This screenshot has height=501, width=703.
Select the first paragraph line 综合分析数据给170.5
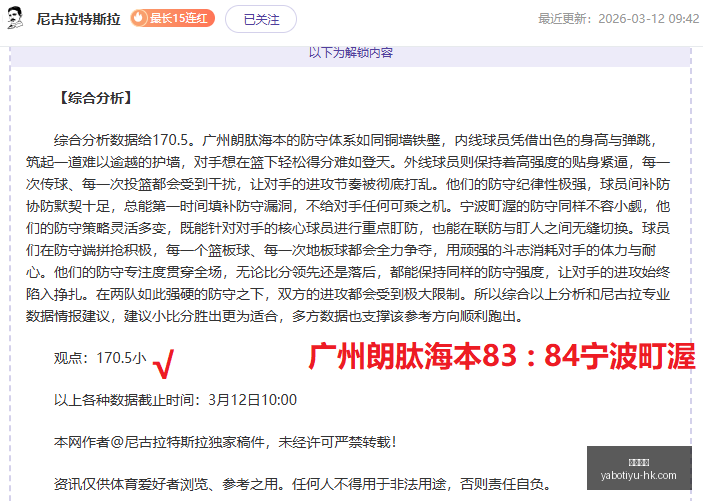pos(356,140)
